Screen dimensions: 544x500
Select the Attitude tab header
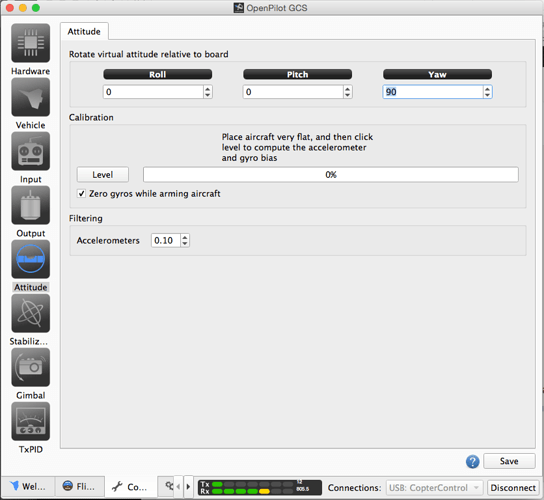pyautogui.click(x=84, y=32)
